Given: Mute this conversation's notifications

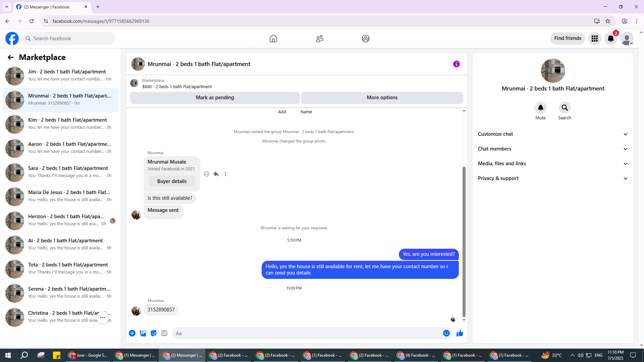Looking at the screenshot, I should 540,108.
